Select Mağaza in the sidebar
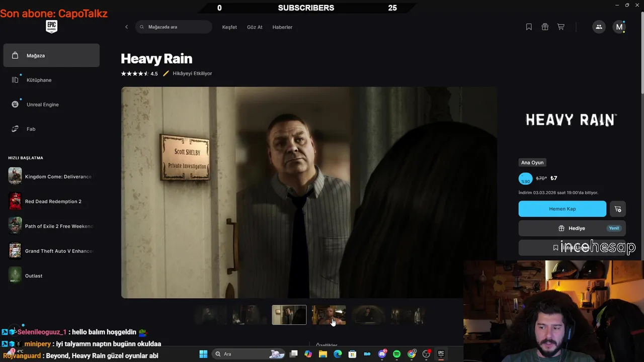The width and height of the screenshot is (644, 362). coord(51,55)
